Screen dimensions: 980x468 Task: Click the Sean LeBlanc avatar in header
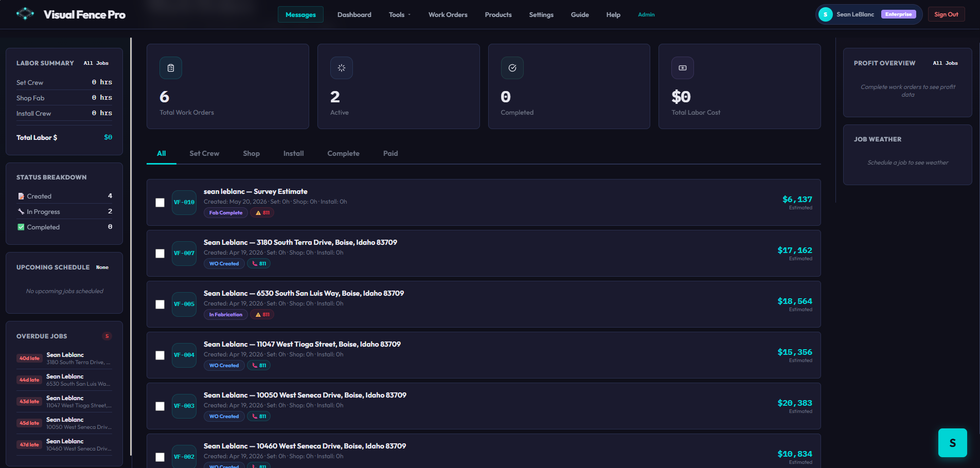point(826,14)
